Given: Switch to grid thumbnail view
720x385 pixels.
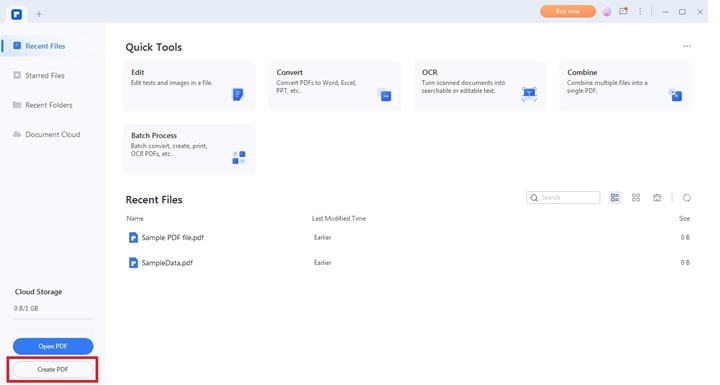Looking at the screenshot, I should click(636, 198).
